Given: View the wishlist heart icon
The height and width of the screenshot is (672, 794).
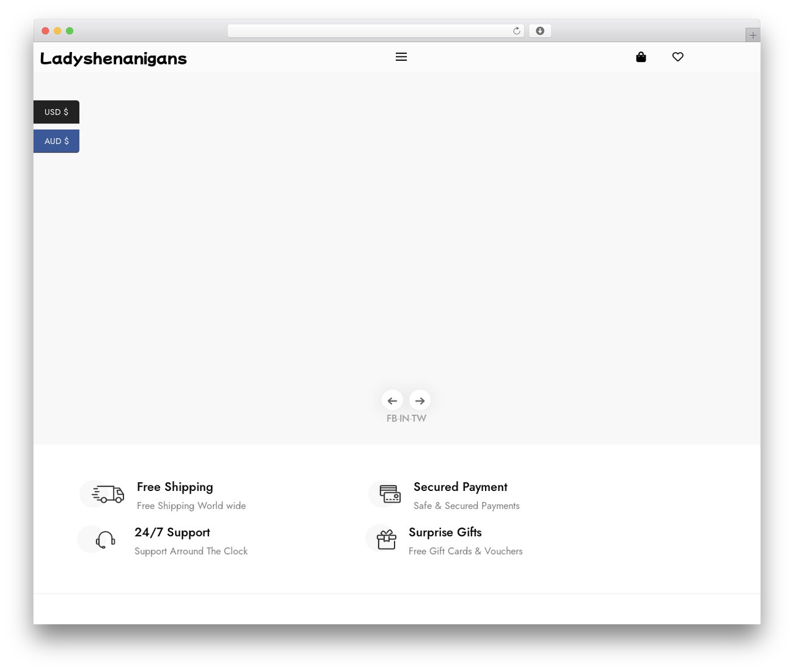Looking at the screenshot, I should 678,57.
